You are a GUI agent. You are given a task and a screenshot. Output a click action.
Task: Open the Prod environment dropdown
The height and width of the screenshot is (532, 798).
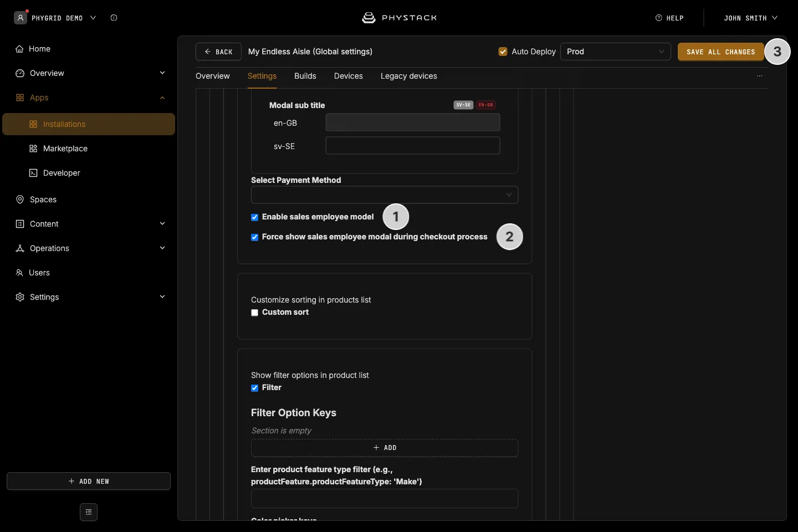[616, 52]
